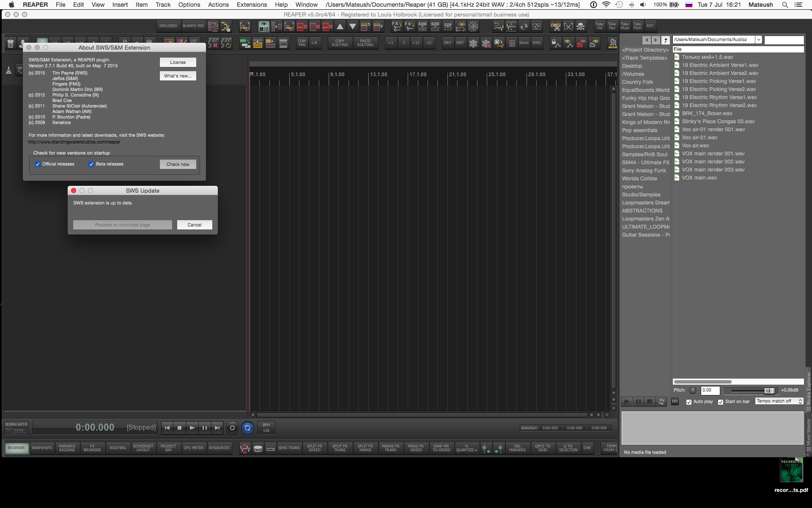Toggle Auto play checkbox in Media Explorer

point(689,402)
